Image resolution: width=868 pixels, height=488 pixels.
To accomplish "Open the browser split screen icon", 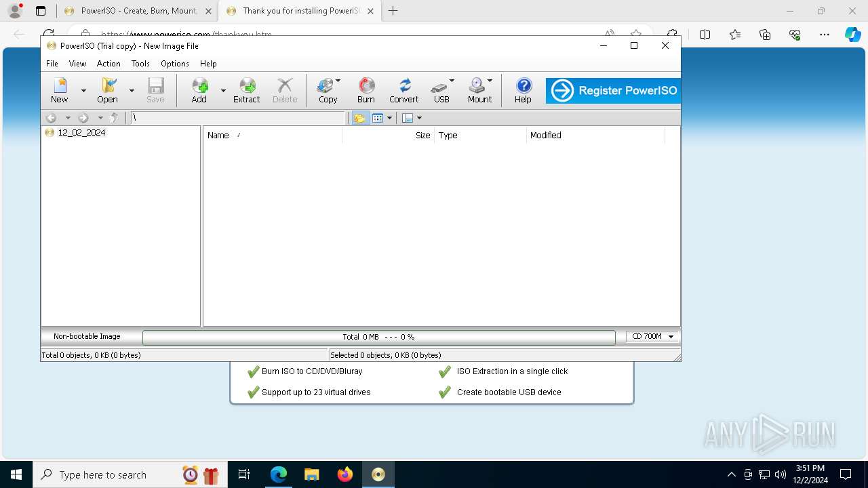I will [705, 35].
